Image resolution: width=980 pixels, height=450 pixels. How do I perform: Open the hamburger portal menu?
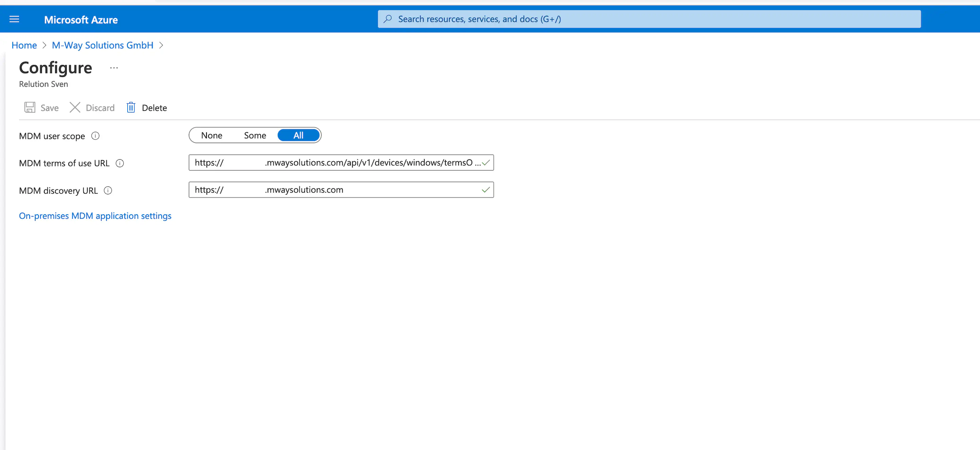14,19
